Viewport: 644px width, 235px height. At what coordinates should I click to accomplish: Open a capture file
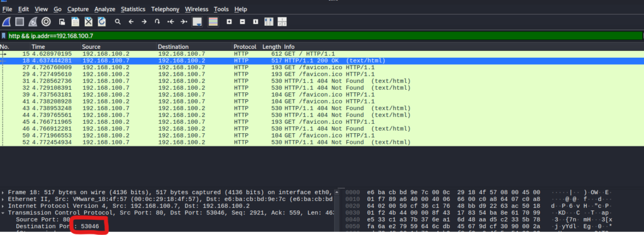[62, 22]
